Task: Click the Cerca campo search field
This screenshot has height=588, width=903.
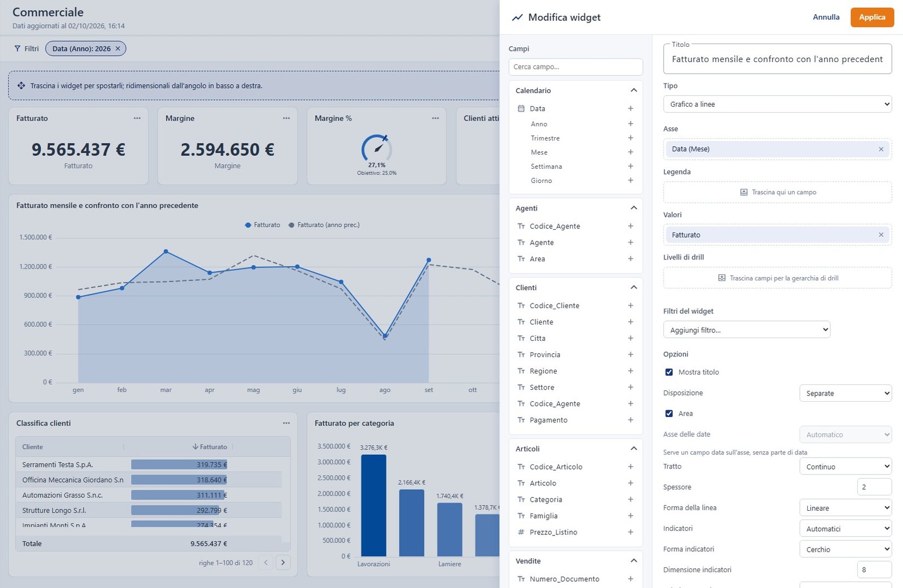Action: 576,67
